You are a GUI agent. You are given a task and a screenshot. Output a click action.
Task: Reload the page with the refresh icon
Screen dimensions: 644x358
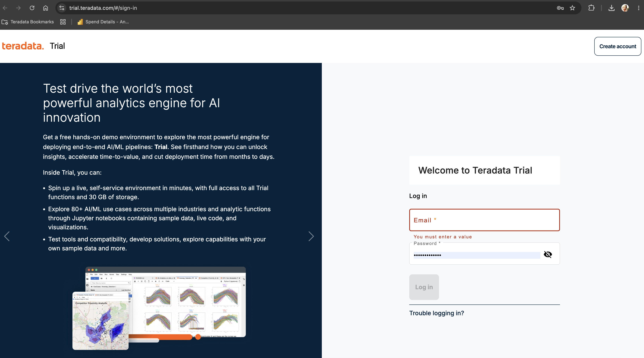pyautogui.click(x=32, y=8)
